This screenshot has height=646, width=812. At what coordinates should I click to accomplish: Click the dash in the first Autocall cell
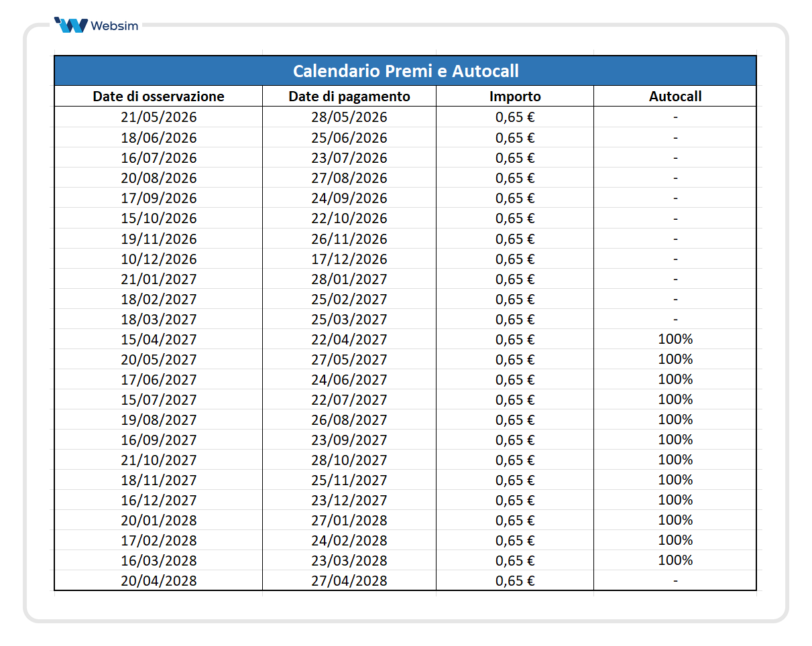pos(674,117)
